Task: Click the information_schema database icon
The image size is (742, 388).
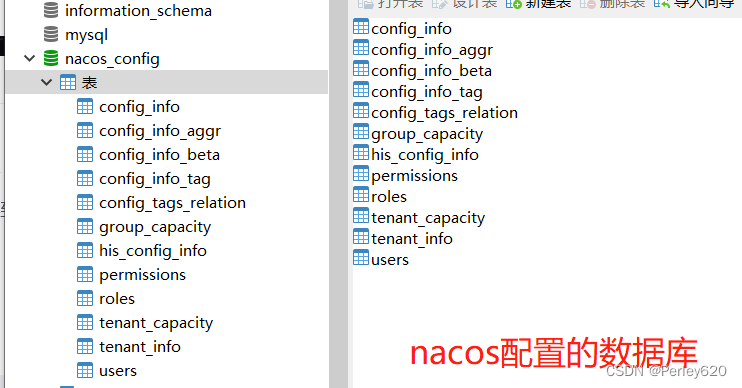Action: pos(51,10)
